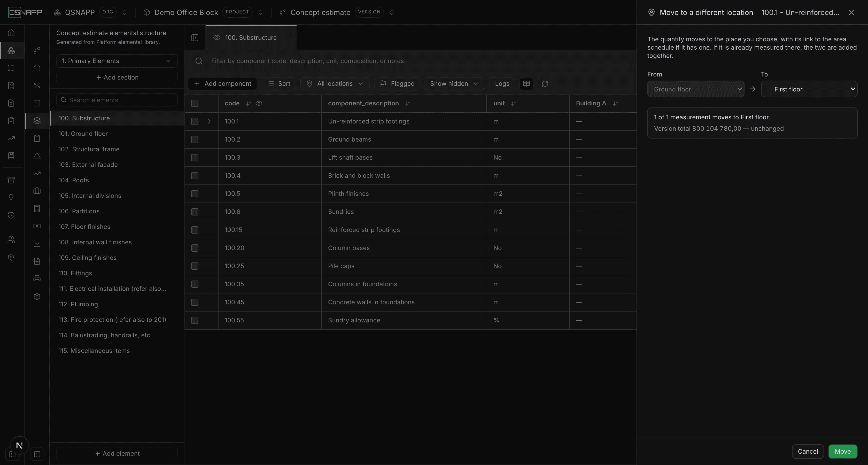Click the Search elements input field
This screenshot has height=465, width=868.
tap(117, 100)
